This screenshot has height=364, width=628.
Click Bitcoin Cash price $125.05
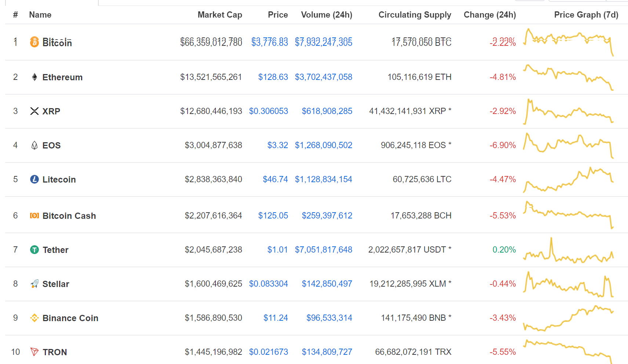pyautogui.click(x=273, y=216)
